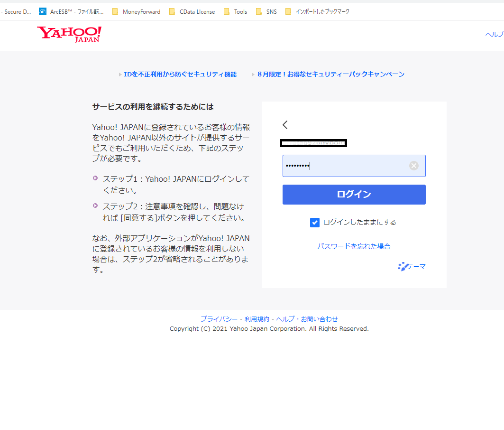Screen dimensions: 504x430
Task: Open the MoneyForward bookmark folder
Action: [136, 11]
